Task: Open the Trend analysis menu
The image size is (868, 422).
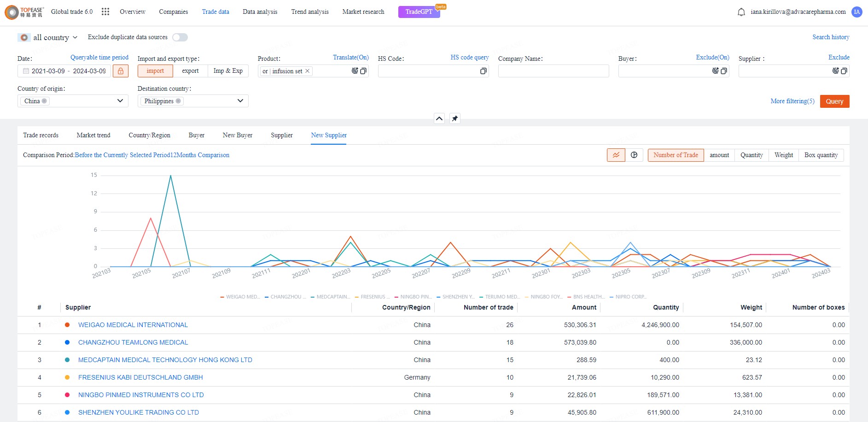Action: pos(310,12)
